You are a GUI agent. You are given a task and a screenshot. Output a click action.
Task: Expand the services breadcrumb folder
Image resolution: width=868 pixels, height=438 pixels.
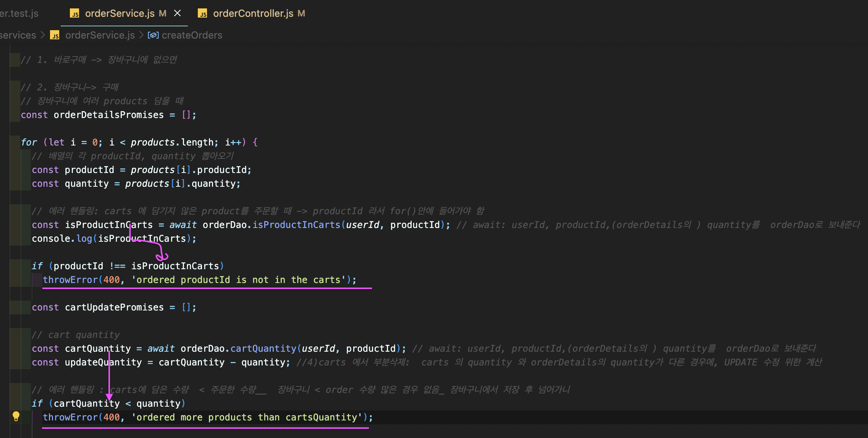tap(18, 35)
